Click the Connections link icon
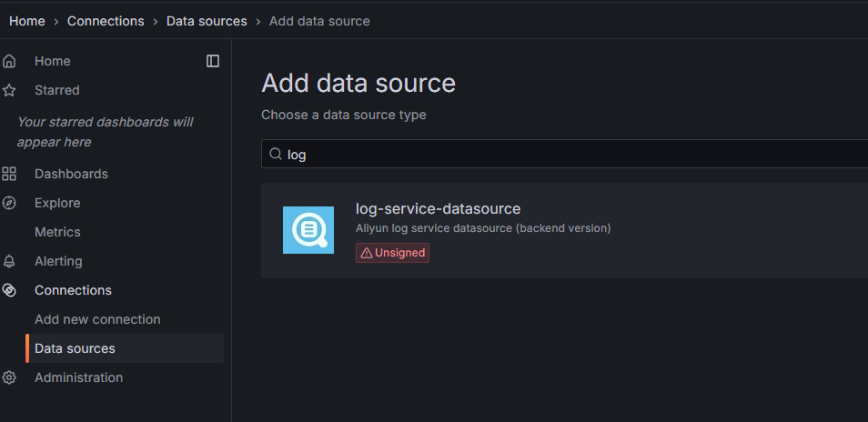The image size is (868, 422). [x=9, y=290]
